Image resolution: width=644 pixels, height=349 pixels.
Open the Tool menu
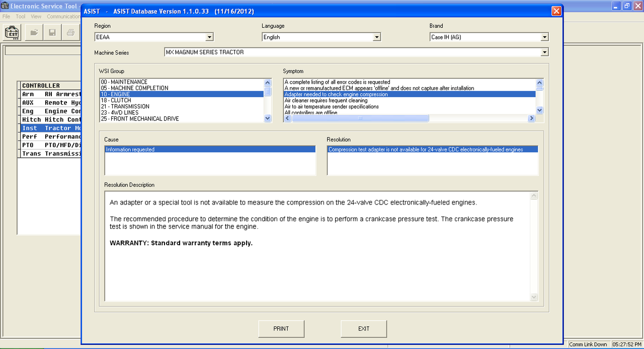click(20, 17)
